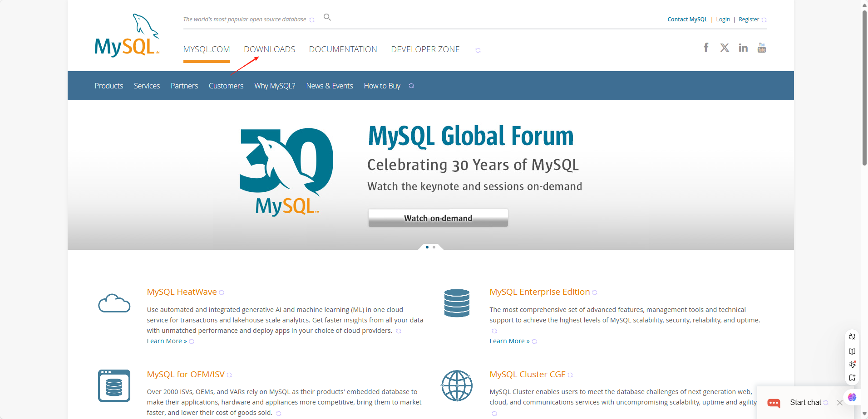Click the MySQL Global Forum headline
Viewport: 868px width, 419px height.
tap(471, 136)
